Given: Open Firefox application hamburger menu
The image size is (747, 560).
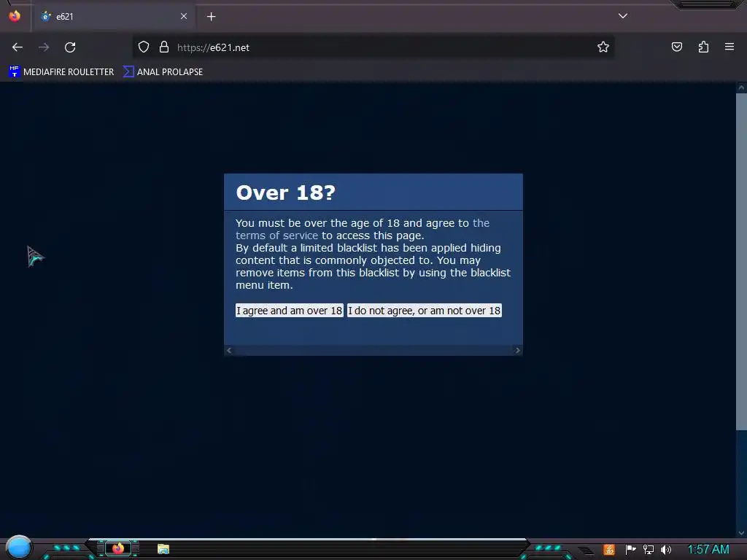Looking at the screenshot, I should pyautogui.click(x=729, y=47).
